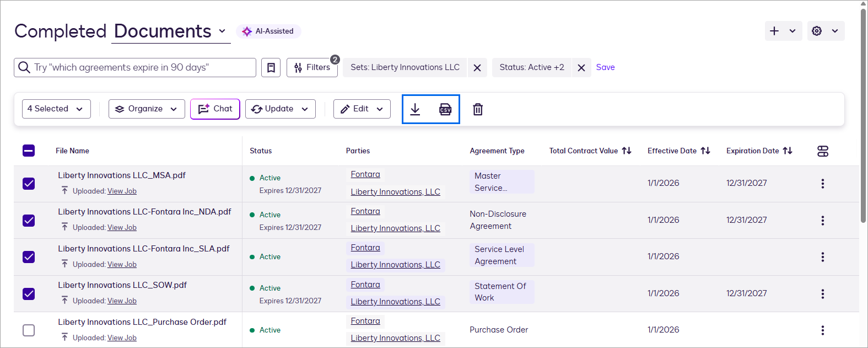Click Fontara party in Purchase Order.pdf row
868x348 pixels.
point(365,321)
